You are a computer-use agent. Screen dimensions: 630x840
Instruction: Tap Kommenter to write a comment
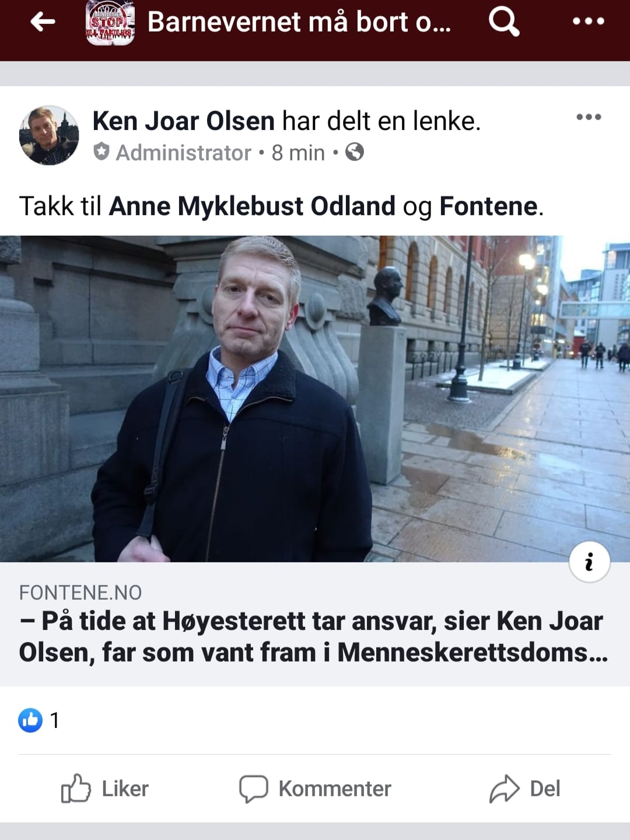pyautogui.click(x=315, y=789)
